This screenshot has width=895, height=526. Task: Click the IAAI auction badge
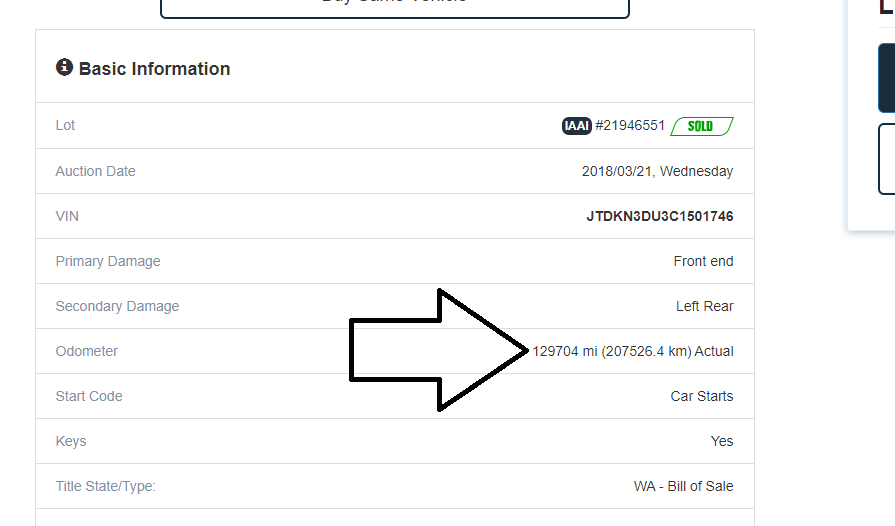(576, 126)
